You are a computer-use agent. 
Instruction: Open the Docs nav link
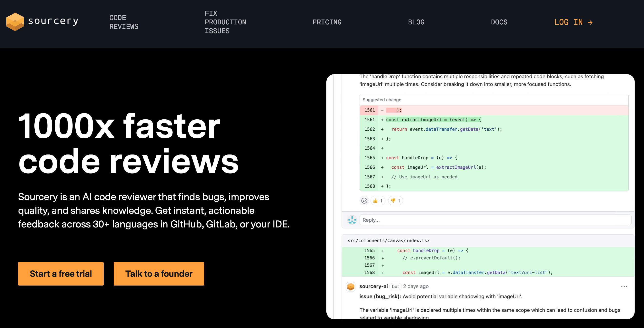click(499, 22)
